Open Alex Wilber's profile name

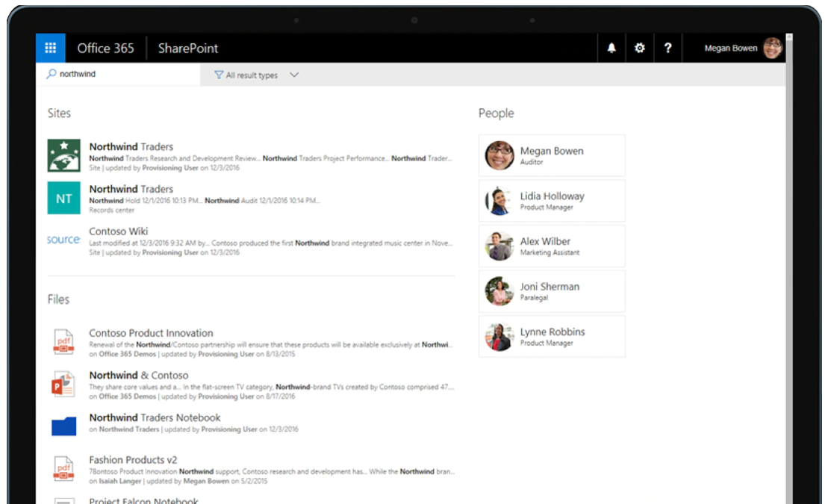pyautogui.click(x=546, y=241)
